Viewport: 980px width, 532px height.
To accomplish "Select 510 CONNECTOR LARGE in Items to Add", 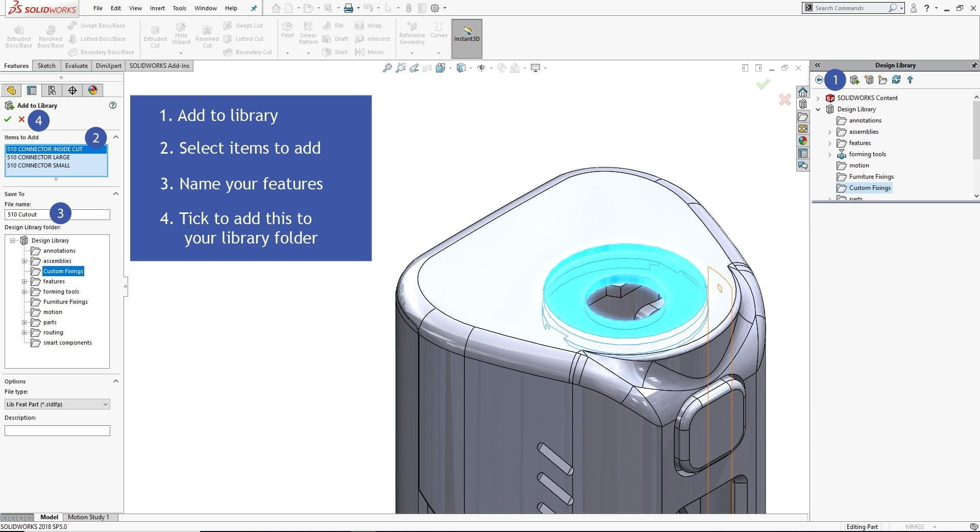I will tap(56, 157).
